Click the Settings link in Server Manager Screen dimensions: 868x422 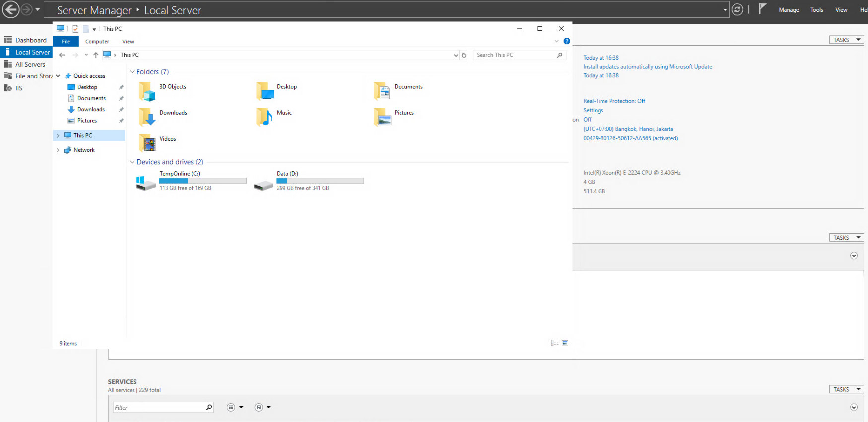click(593, 111)
